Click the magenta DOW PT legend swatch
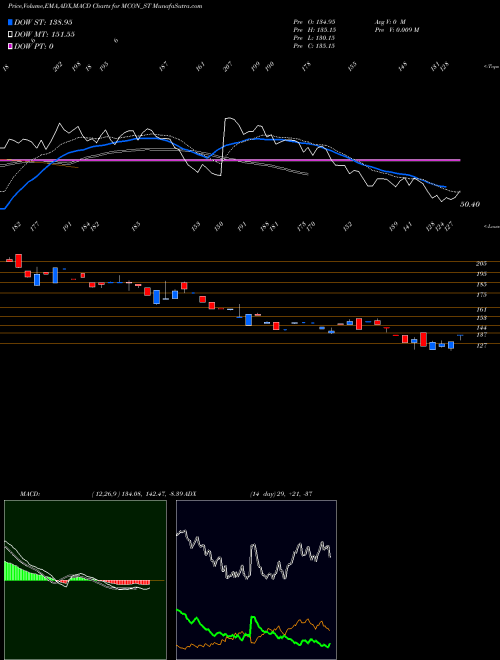 tap(11, 46)
